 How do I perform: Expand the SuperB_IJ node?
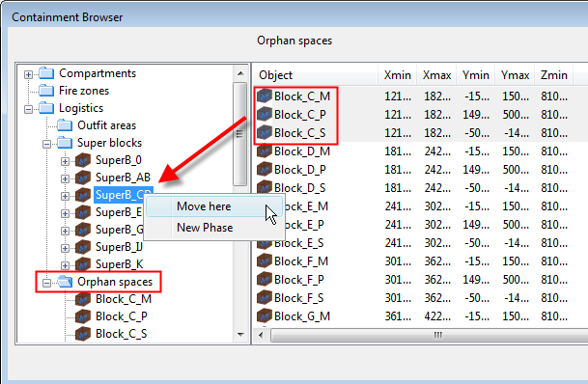click(66, 248)
